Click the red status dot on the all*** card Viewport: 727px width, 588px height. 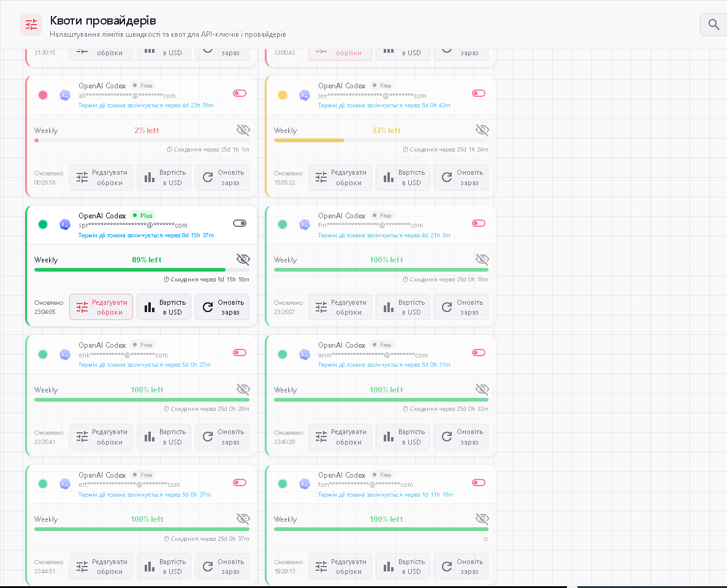tap(43, 95)
